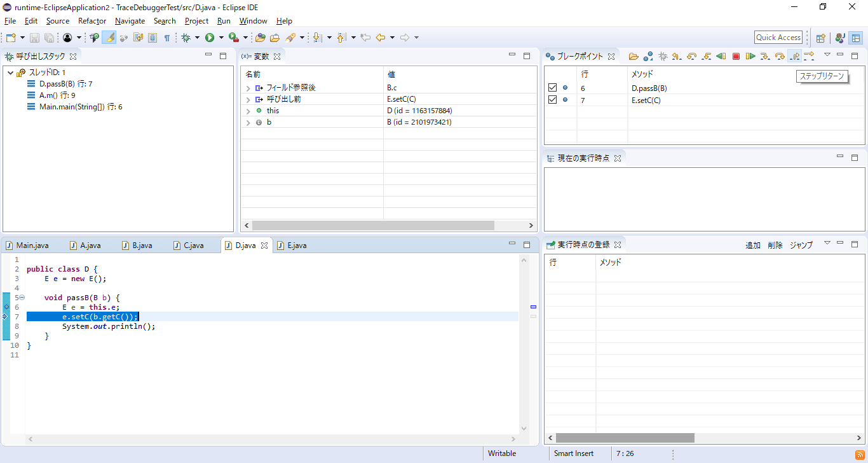Click the 変数 view horizontal scrollbar
Image resolution: width=868 pixels, height=463 pixels.
pos(373,226)
